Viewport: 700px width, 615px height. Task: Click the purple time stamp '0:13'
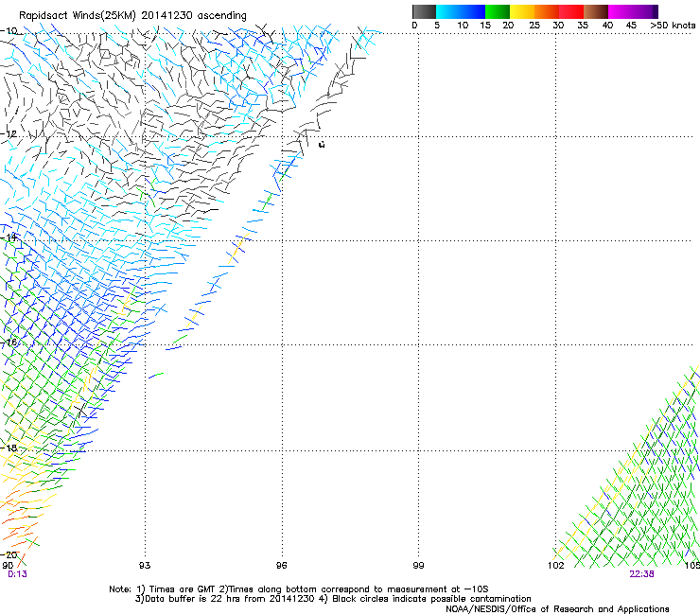point(17,574)
